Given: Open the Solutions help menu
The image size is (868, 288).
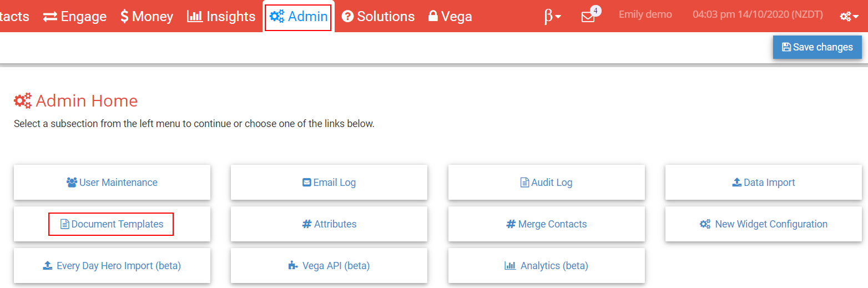Looking at the screenshot, I should coord(378,17).
